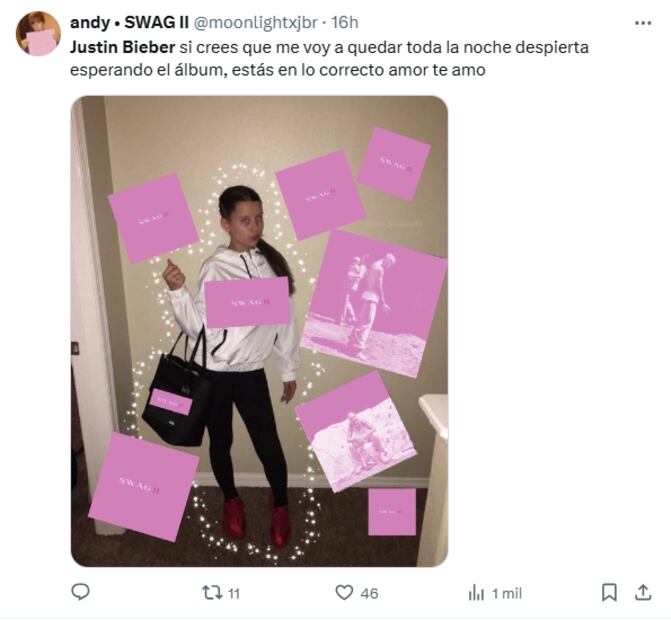Click the large pink album cover with two figures
The width and height of the screenshot is (671, 620).
[x=374, y=304]
